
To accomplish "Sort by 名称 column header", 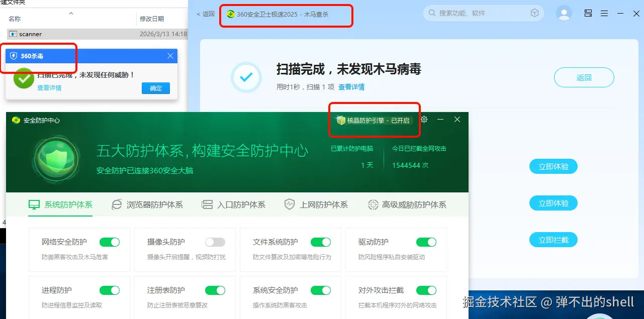I will [x=15, y=19].
